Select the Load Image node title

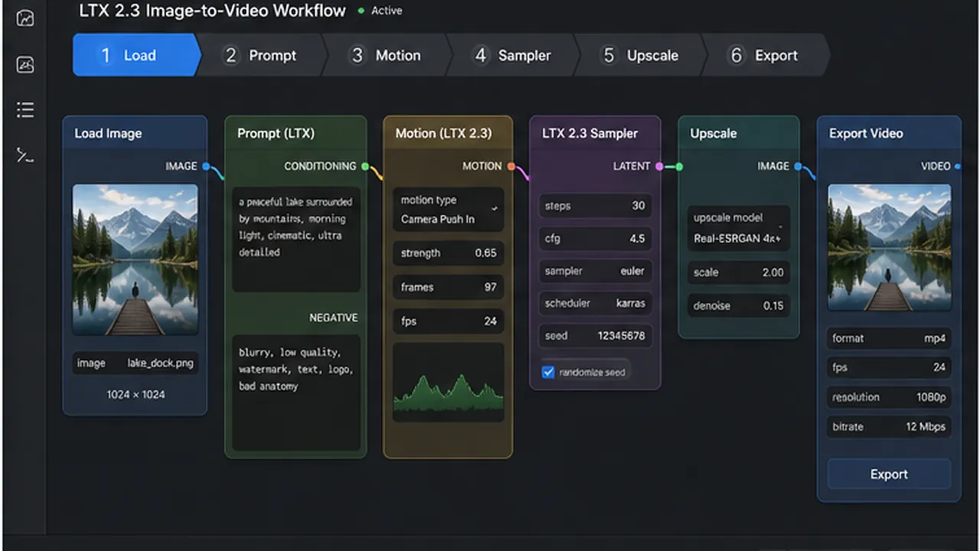[108, 133]
